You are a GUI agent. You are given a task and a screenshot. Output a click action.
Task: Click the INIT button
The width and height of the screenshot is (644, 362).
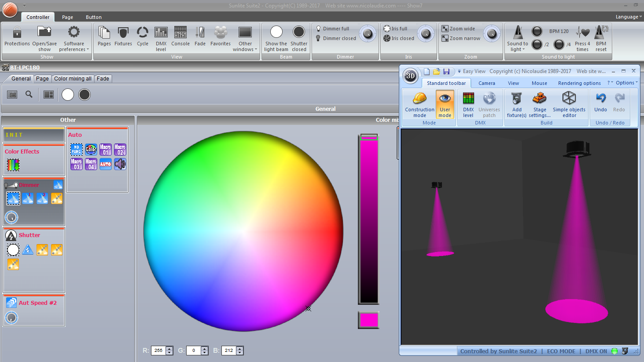coord(34,135)
